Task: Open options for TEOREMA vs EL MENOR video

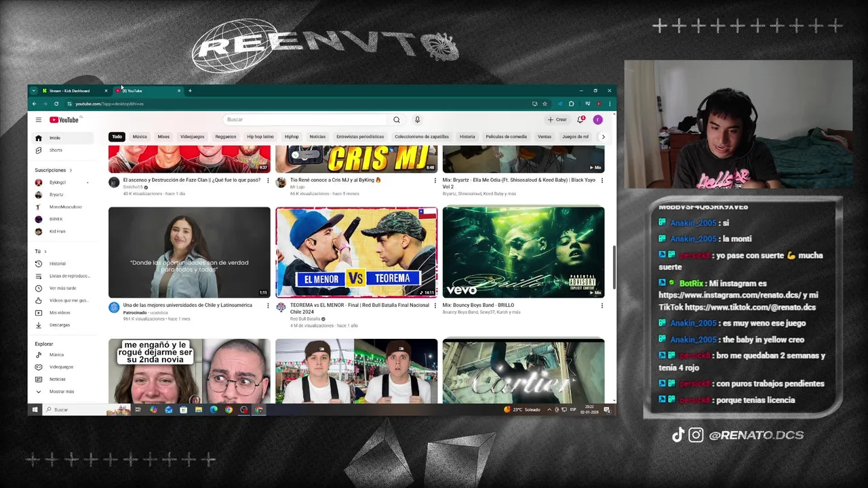Action: [x=435, y=306]
